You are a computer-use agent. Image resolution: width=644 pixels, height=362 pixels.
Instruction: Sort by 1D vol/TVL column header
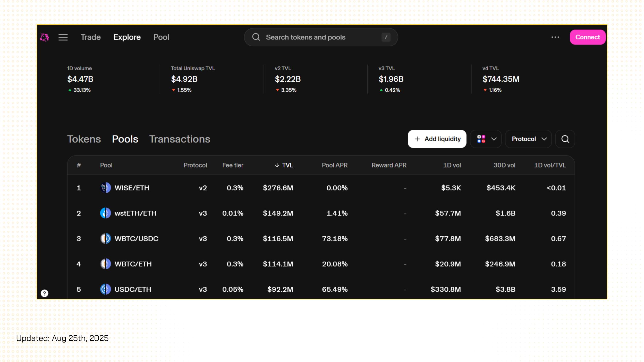[550, 165]
